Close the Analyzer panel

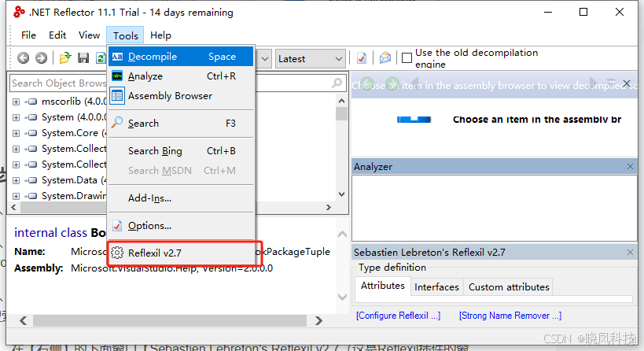630,167
